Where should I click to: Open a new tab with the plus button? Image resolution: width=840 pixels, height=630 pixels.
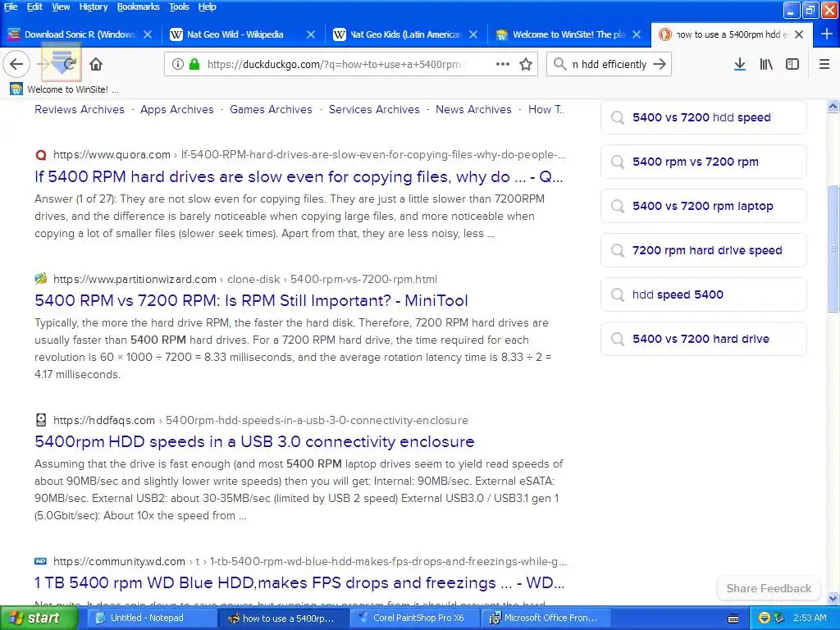(x=827, y=34)
